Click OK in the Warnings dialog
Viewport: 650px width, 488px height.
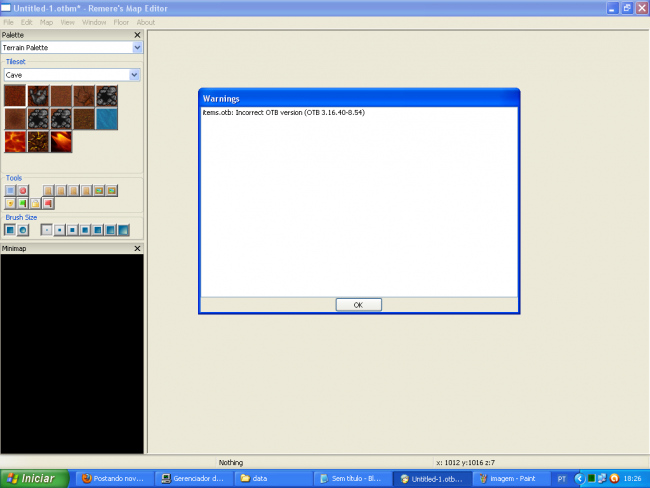tap(358, 304)
